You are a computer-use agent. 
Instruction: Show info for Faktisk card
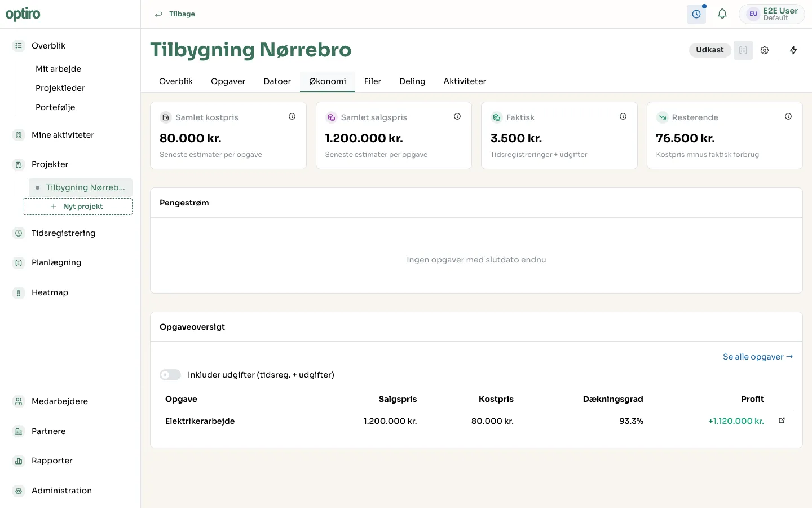[623, 116]
